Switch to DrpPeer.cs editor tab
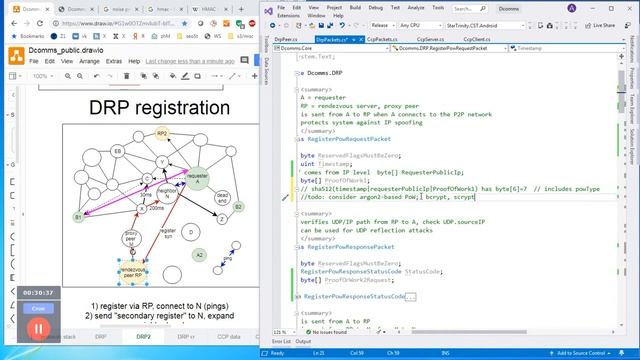 [286, 40]
